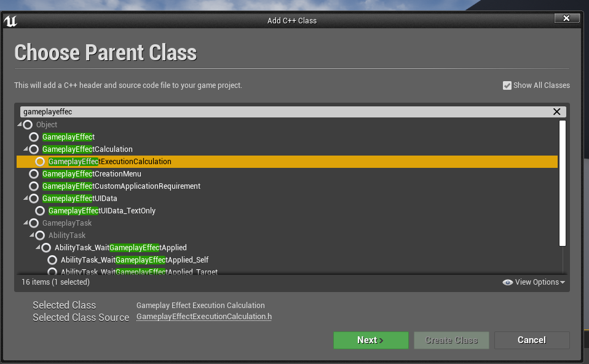This screenshot has height=364, width=589.
Task: Open the GameplayEffectExecutionCalculation.h source link
Action: [x=204, y=317]
